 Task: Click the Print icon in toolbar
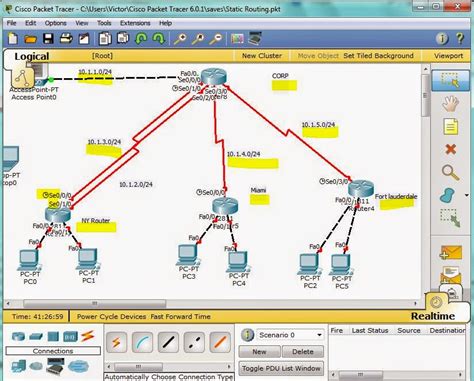66,39
